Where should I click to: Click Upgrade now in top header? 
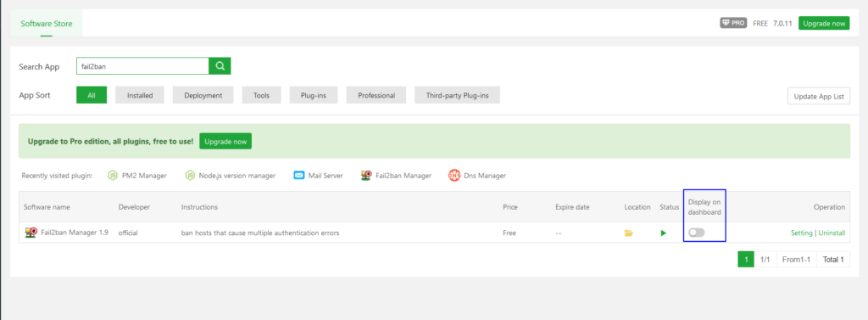coord(824,23)
